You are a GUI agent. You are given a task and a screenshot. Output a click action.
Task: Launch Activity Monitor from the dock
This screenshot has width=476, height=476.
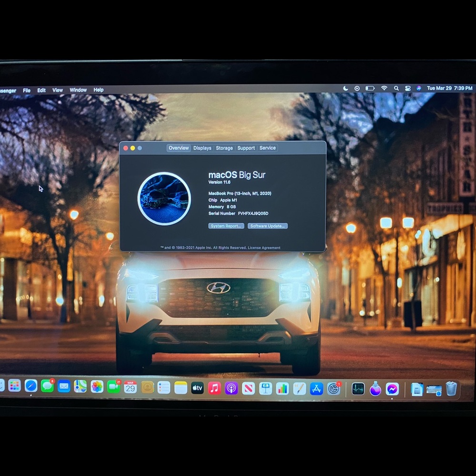[x=358, y=389]
